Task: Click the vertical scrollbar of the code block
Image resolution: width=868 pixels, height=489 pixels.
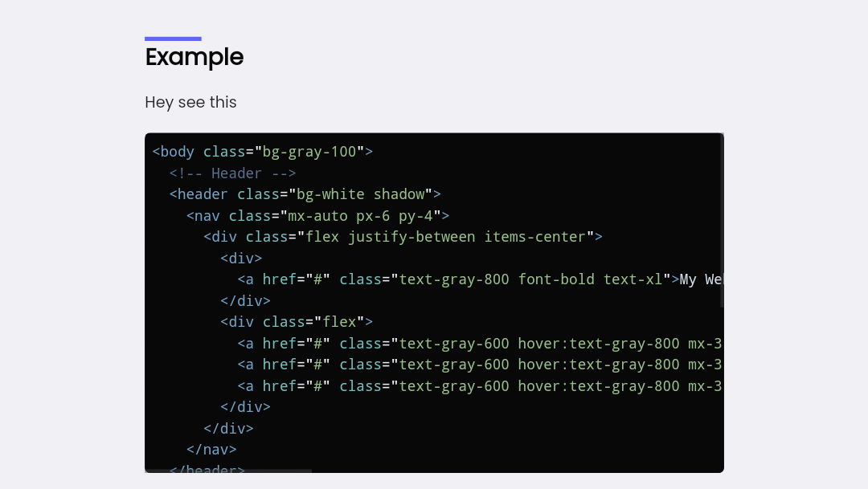Action: (x=722, y=221)
